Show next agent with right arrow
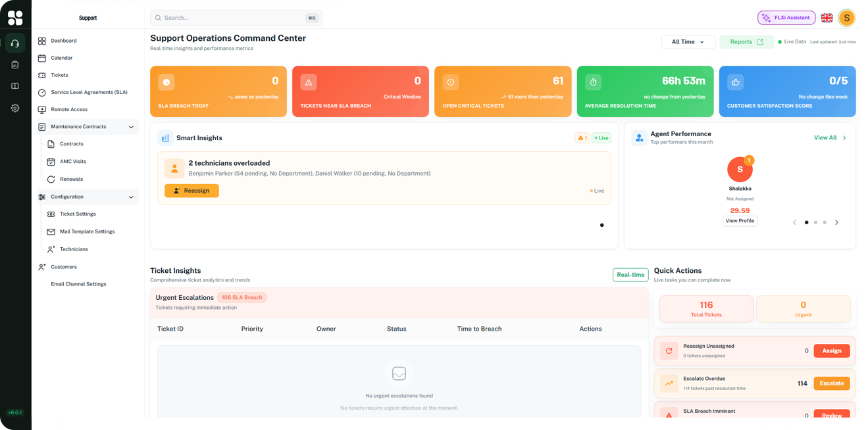This screenshot has width=868, height=430. (836, 222)
